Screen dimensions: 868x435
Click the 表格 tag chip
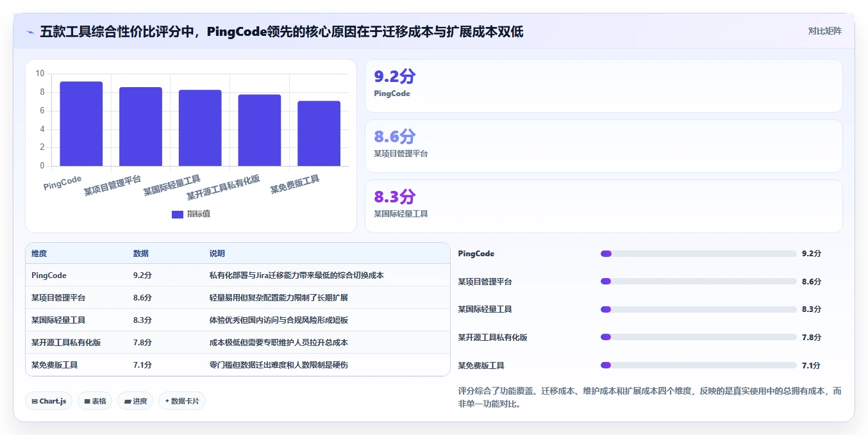[x=95, y=401]
